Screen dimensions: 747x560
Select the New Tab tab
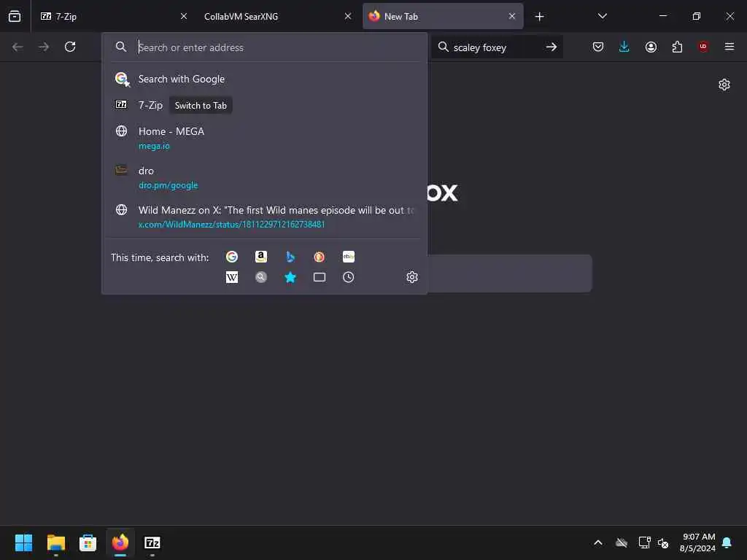click(x=443, y=16)
